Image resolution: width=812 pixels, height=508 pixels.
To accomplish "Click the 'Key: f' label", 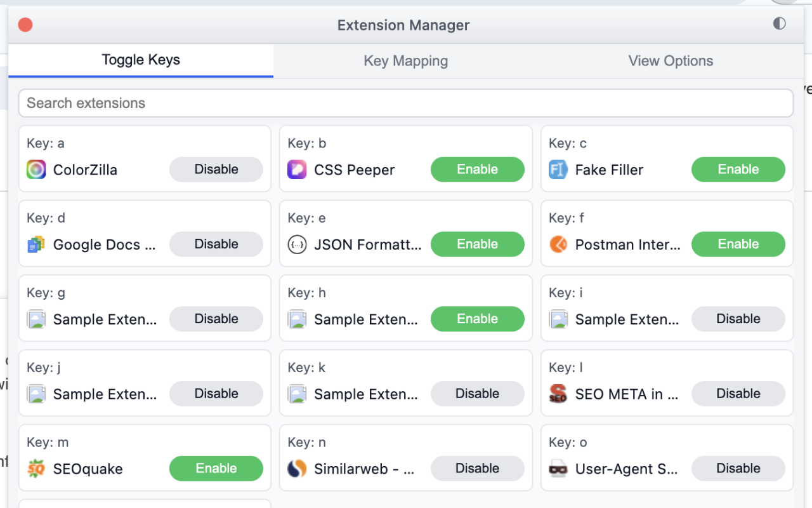I will (x=566, y=218).
